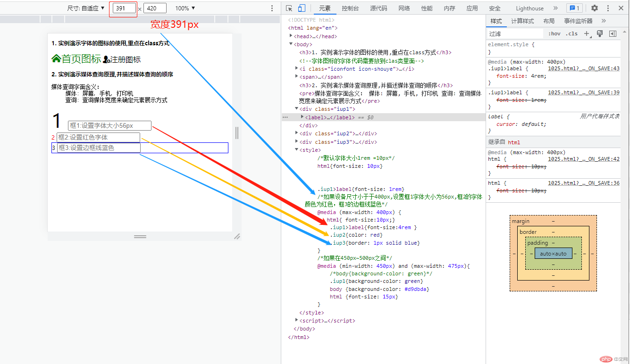
Task: Show more DevTools main tabs chevron
Action: pyautogui.click(x=555, y=8)
